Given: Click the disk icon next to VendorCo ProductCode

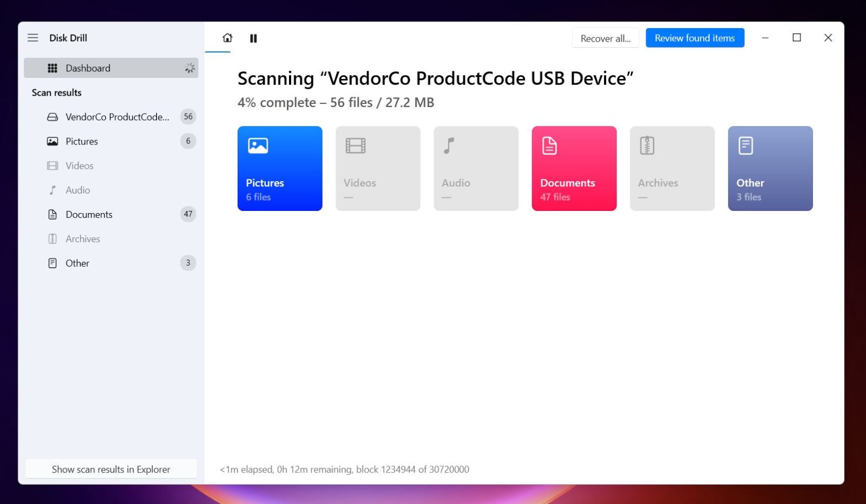Looking at the screenshot, I should point(51,116).
